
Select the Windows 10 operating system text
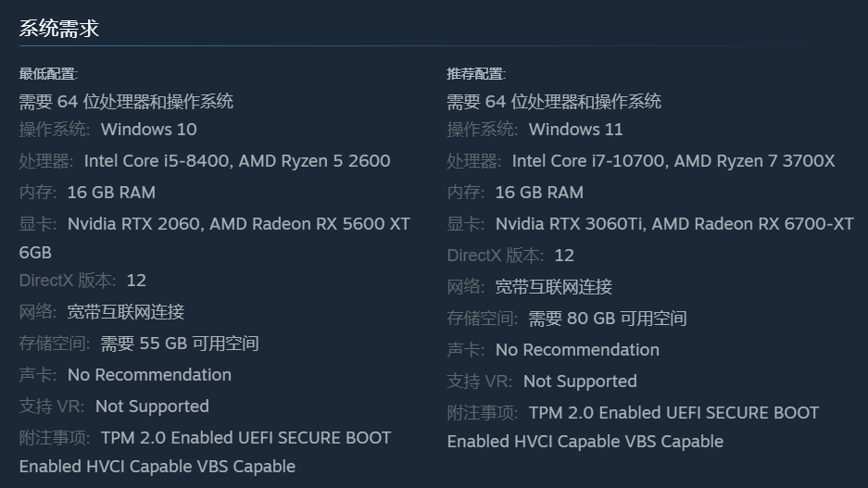point(148,130)
